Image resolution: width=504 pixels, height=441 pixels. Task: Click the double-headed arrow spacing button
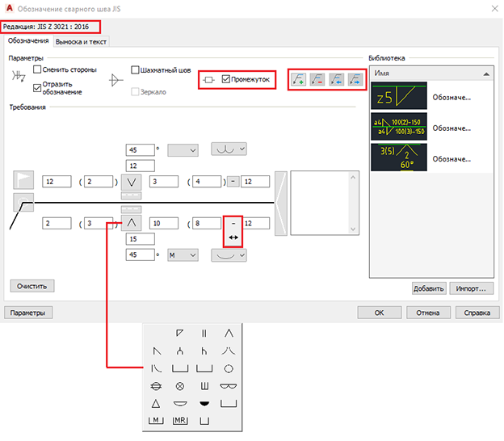[x=233, y=237]
